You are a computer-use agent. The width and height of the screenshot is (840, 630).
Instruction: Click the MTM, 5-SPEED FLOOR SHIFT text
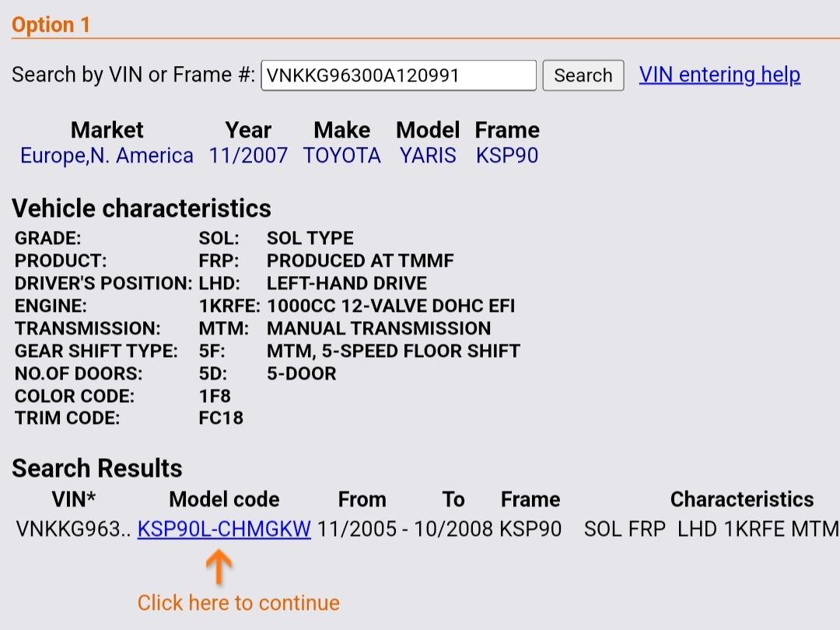(394, 351)
